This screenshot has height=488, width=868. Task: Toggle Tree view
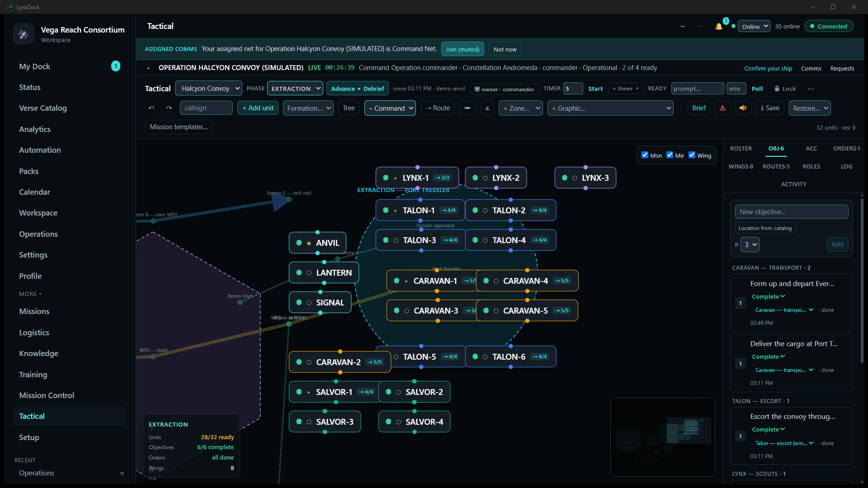[349, 108]
